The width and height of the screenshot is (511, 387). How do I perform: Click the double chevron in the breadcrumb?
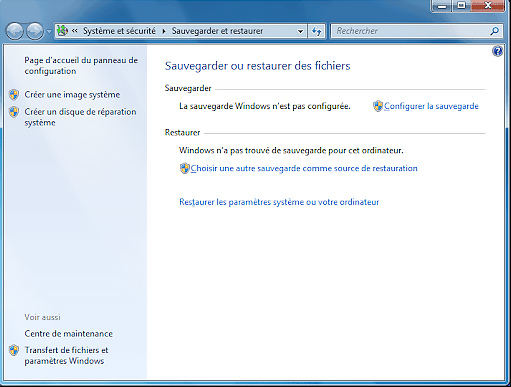(75, 31)
